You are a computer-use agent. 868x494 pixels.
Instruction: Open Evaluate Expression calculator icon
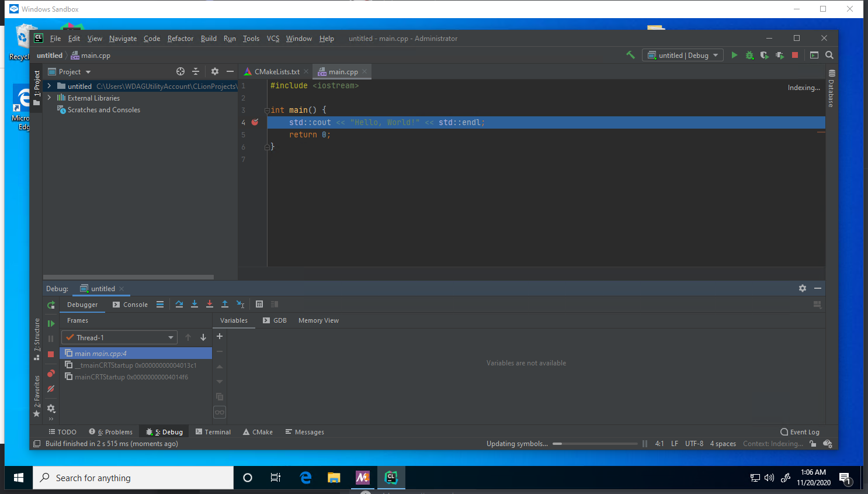pos(259,304)
